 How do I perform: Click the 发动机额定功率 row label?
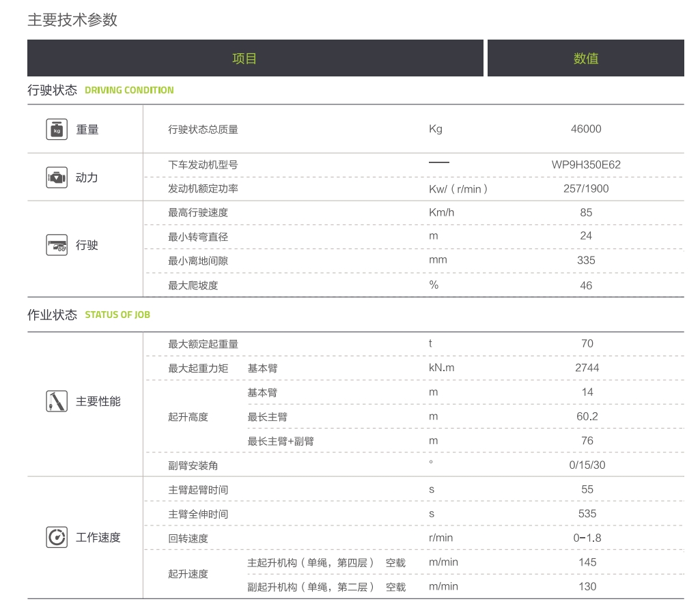point(203,189)
